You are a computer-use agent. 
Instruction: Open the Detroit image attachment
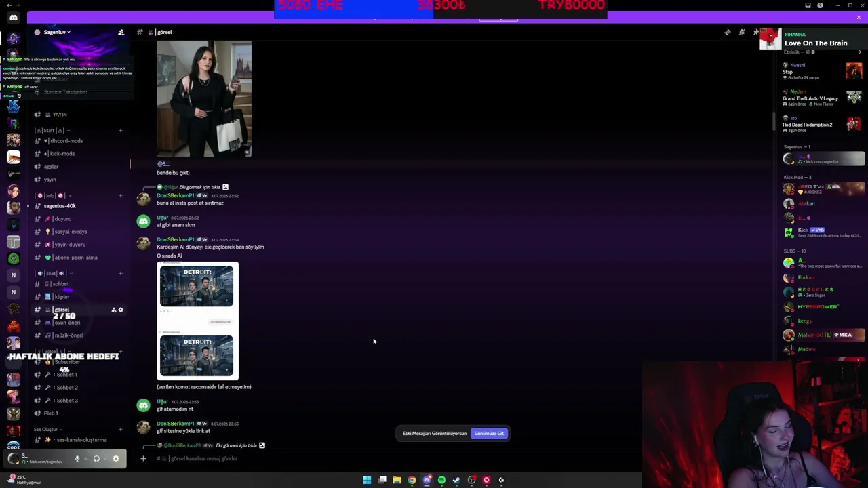pos(197,321)
